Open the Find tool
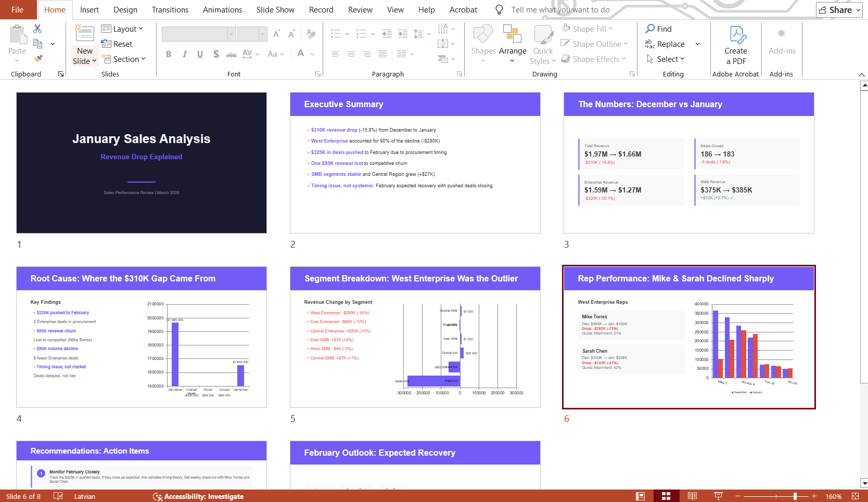The image size is (868, 502). 658,29
